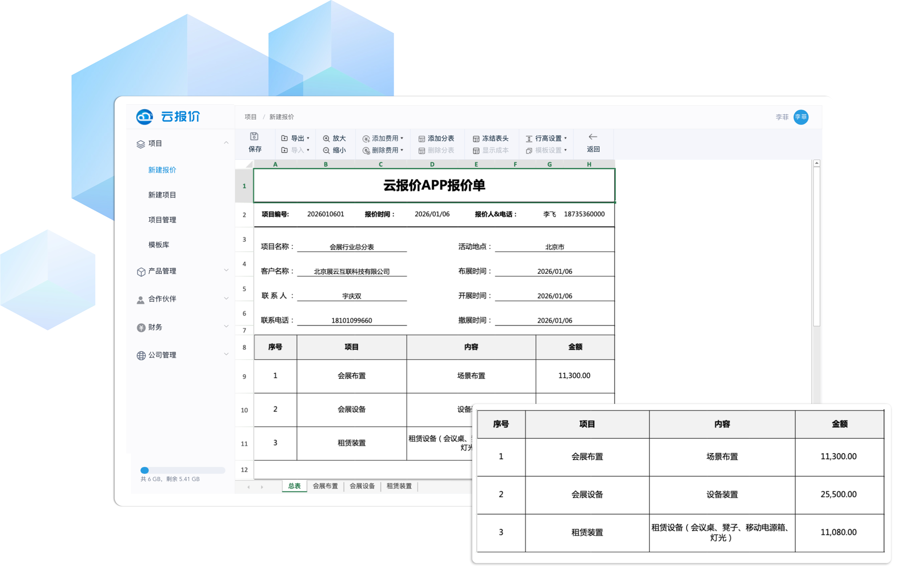The width and height of the screenshot is (919, 588).
Task: Click the zoom out (缩小) magnifier icon
Action: 326,151
